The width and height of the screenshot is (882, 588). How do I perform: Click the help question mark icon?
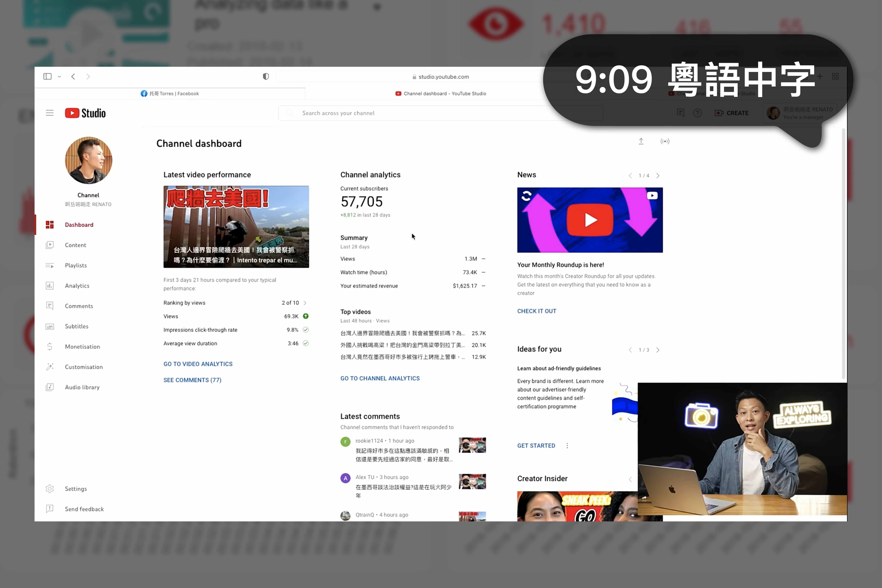(697, 113)
